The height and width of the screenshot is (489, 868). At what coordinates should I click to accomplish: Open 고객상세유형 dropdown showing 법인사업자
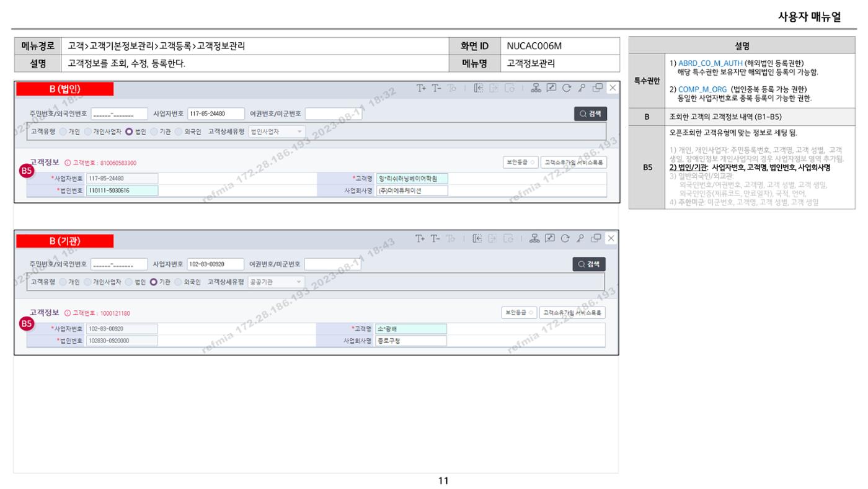277,132
